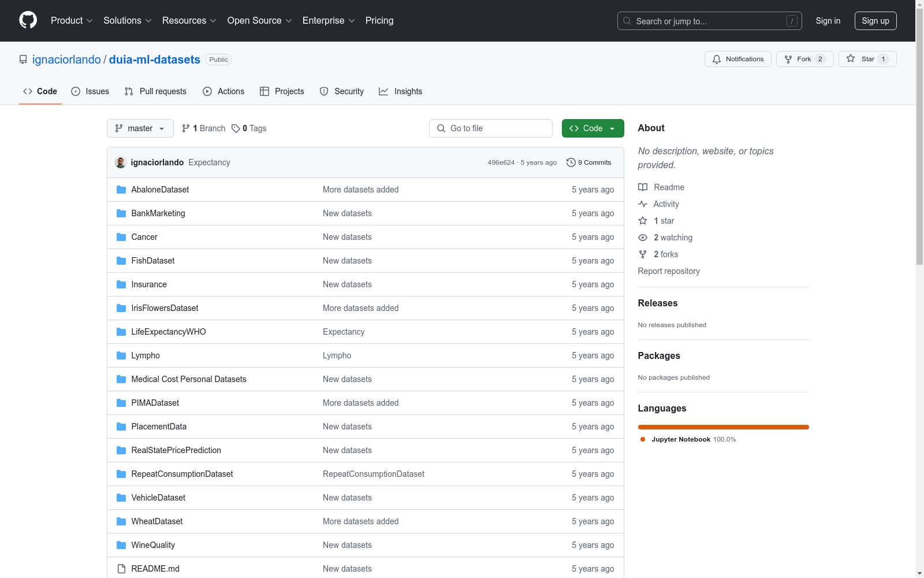Open the ignaciorlando owner link in title

click(x=66, y=60)
